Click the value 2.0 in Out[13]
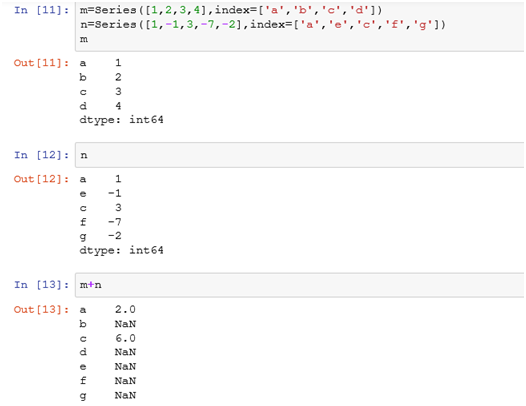The width and height of the screenshot is (526, 406). (x=125, y=309)
